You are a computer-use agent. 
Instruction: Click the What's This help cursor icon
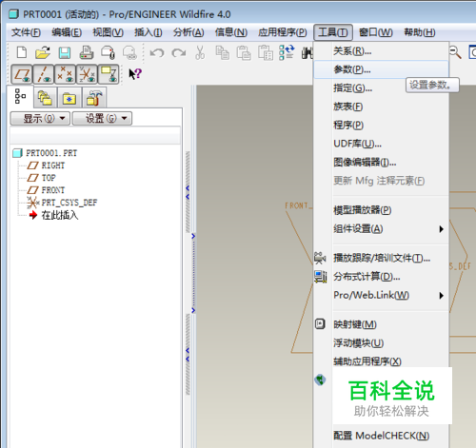(135, 74)
